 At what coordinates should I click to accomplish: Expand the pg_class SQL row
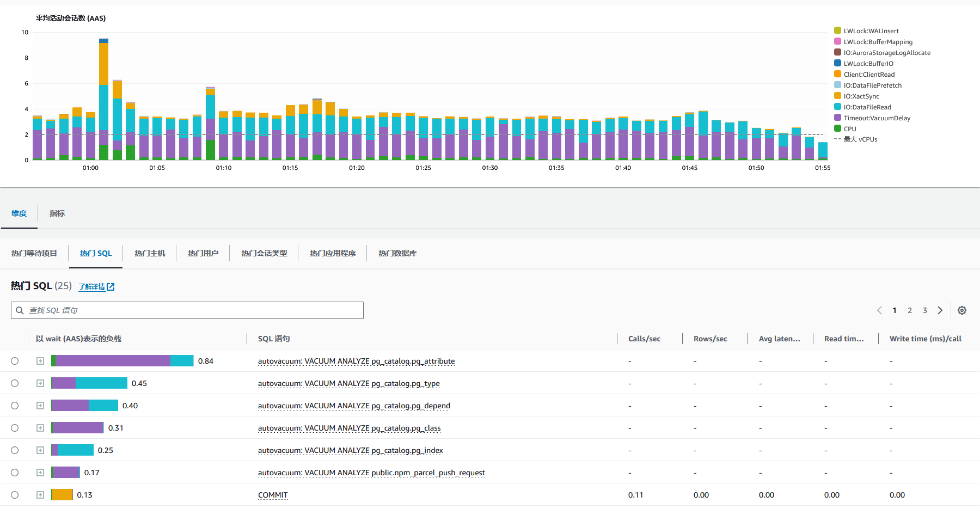(40, 428)
